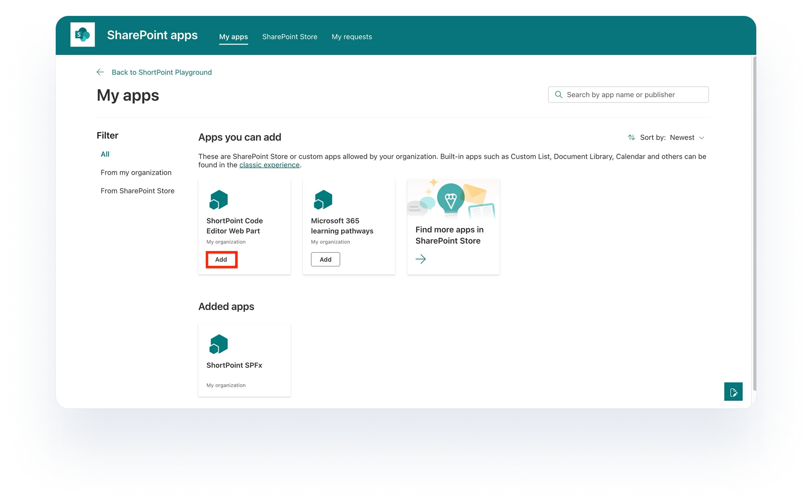Click the ShortPoint SPFx title
Screen dimensions: 812x504
pos(234,365)
